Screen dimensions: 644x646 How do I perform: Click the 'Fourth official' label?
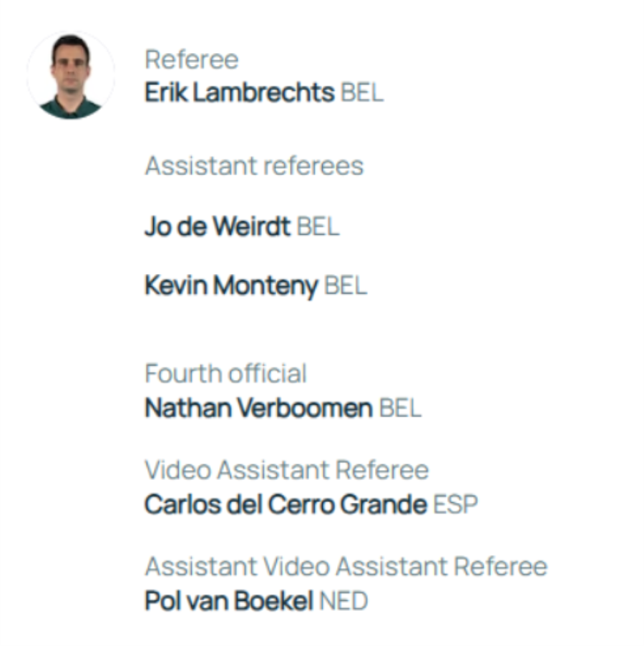click(x=225, y=373)
